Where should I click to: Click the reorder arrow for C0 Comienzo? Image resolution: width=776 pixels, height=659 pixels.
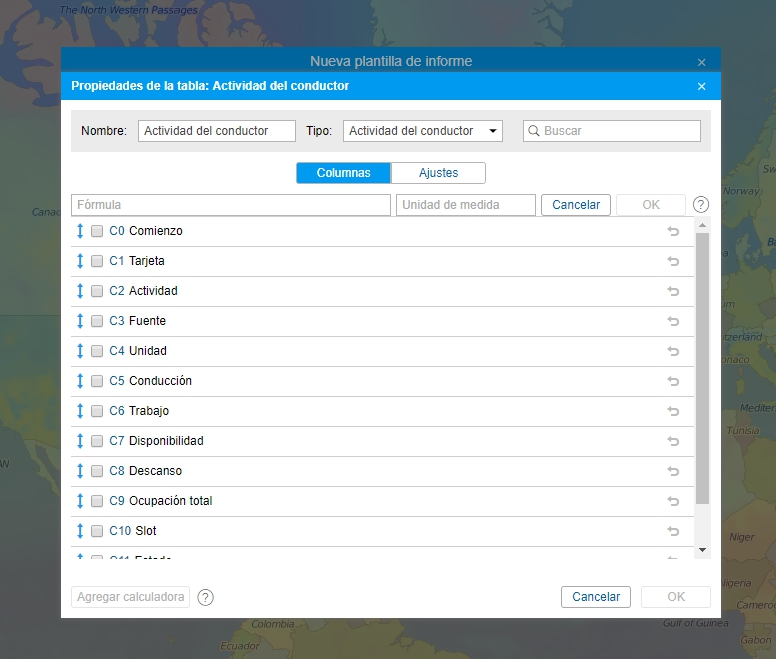[80, 231]
